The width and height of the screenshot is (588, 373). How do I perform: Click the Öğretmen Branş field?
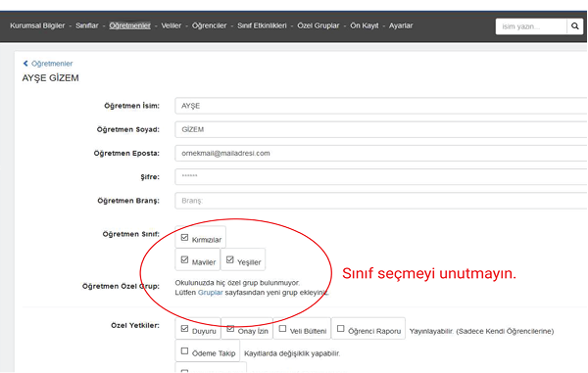pos(381,201)
